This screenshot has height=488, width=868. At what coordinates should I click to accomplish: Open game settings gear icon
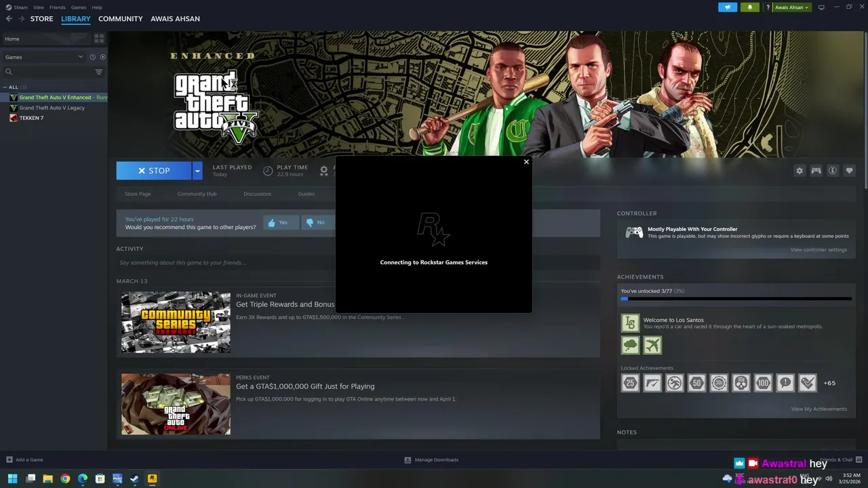(x=800, y=171)
